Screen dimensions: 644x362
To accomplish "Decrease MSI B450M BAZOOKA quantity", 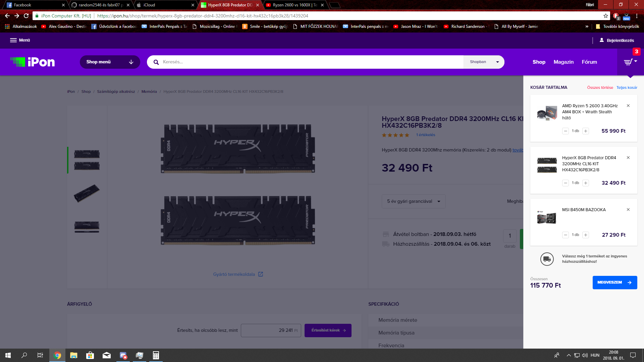I will click(x=566, y=235).
